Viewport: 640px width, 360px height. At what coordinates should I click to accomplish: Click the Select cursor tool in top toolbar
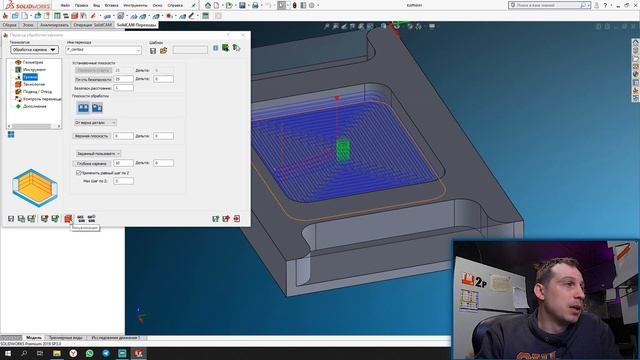click(282, 5)
